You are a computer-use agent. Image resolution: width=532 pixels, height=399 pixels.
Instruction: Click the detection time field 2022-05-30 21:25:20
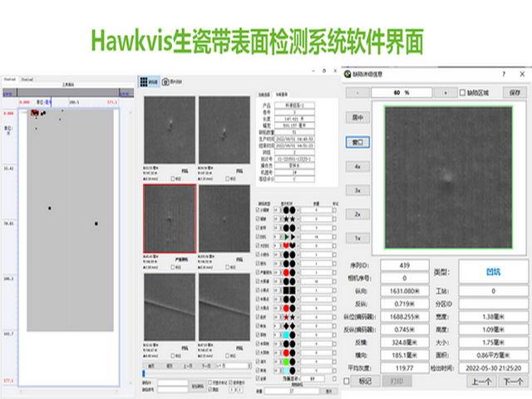point(493,368)
